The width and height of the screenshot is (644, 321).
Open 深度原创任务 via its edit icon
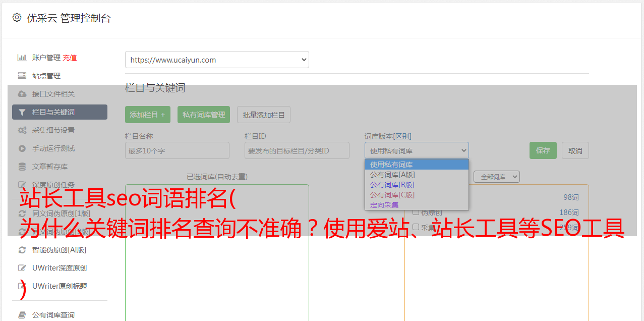tap(22, 185)
